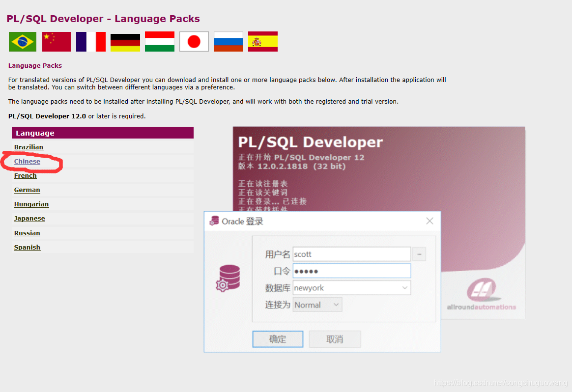Click the PL/SQL Developer - Language Packs heading
This screenshot has width=572, height=392.
tap(103, 19)
